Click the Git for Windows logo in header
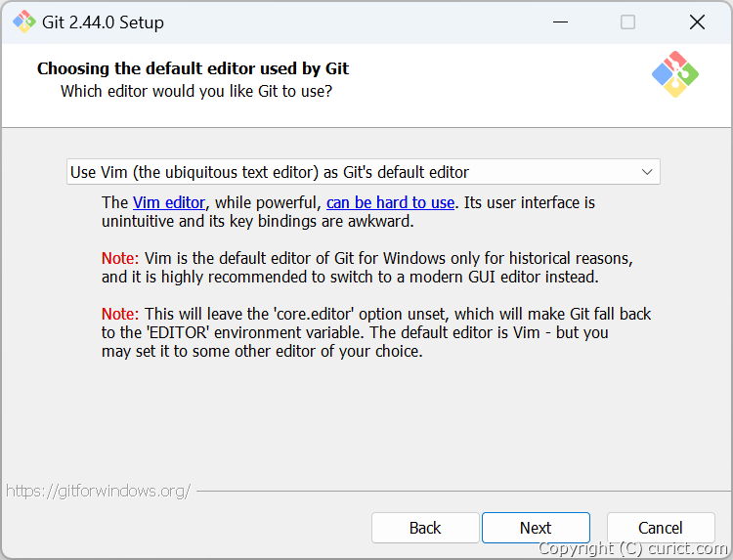 pyautogui.click(x=675, y=74)
